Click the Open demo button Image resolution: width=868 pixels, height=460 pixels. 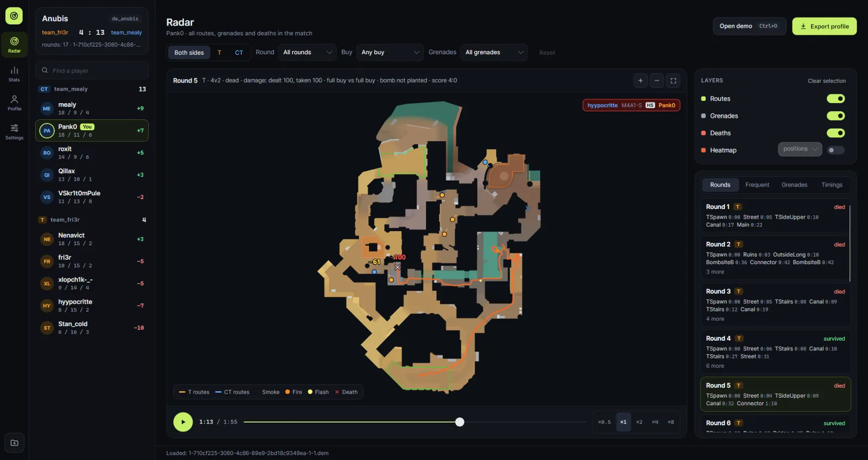tap(749, 26)
